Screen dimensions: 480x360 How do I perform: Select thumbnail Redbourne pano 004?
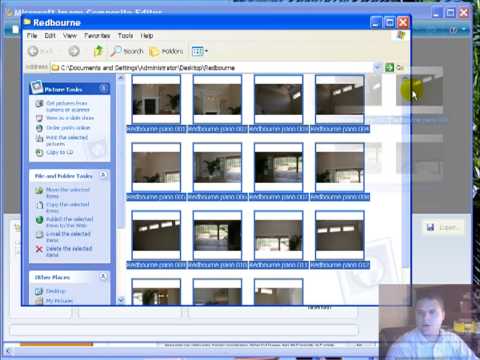coord(340,99)
